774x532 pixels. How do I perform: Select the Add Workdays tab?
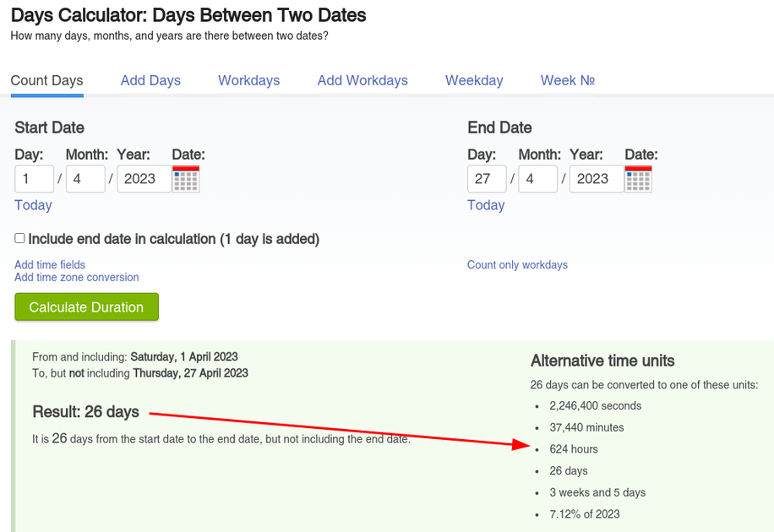[362, 81]
